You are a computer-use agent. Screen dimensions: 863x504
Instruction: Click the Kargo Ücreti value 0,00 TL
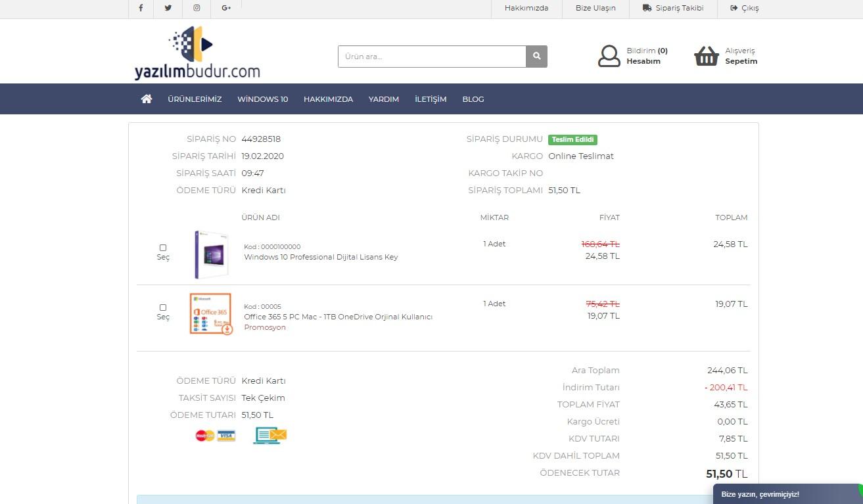coord(732,422)
